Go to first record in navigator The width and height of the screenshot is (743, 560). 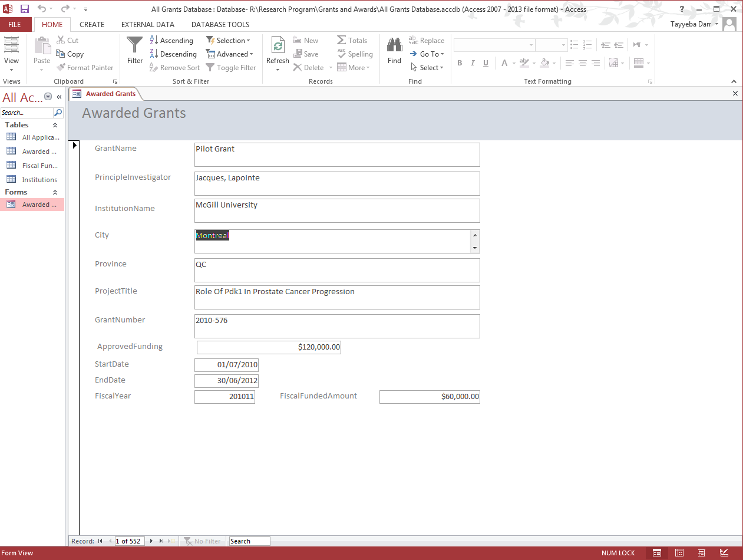[100, 541]
